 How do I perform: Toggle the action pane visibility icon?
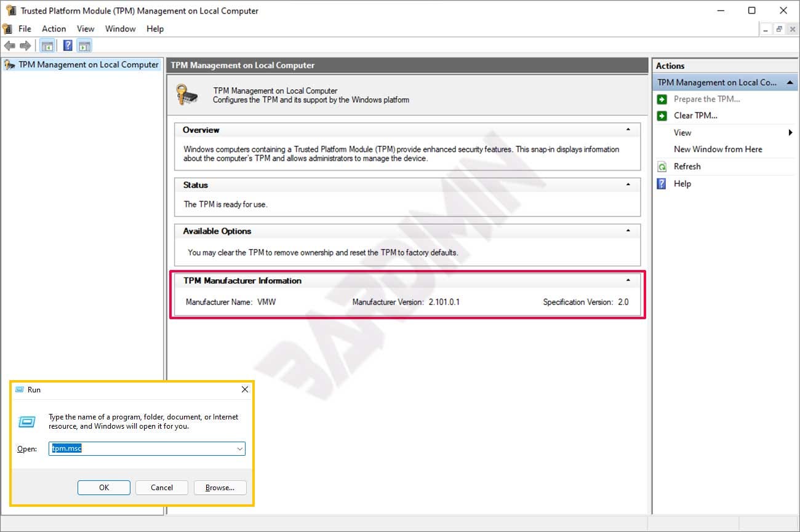pos(84,45)
